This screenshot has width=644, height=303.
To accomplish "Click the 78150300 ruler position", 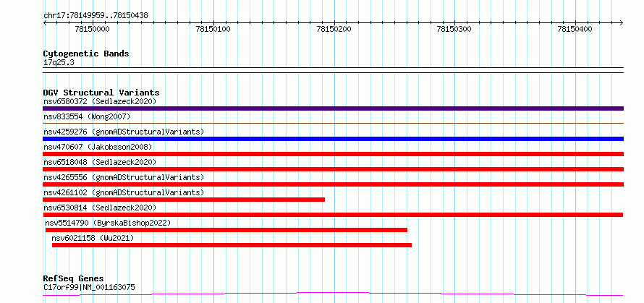I will [x=454, y=29].
